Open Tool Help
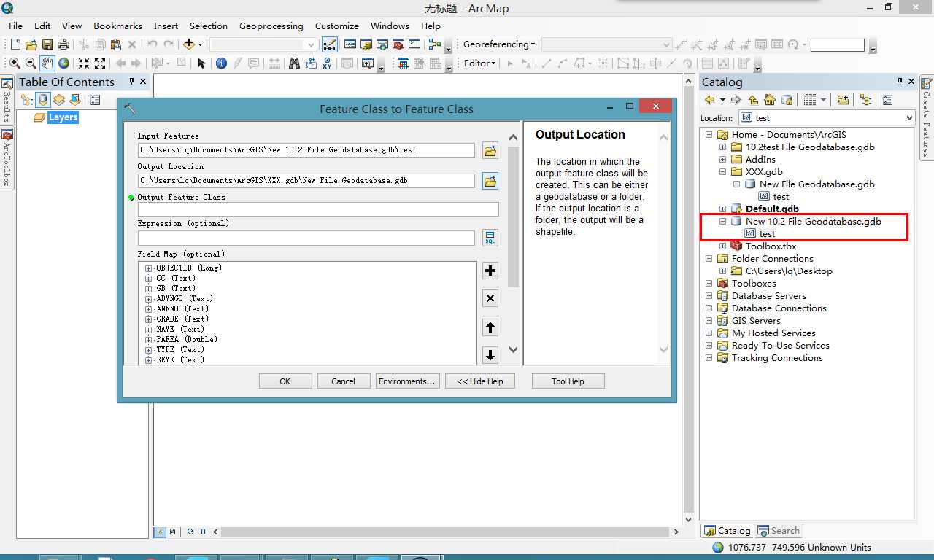Viewport: 934px width, 560px height. (x=568, y=381)
